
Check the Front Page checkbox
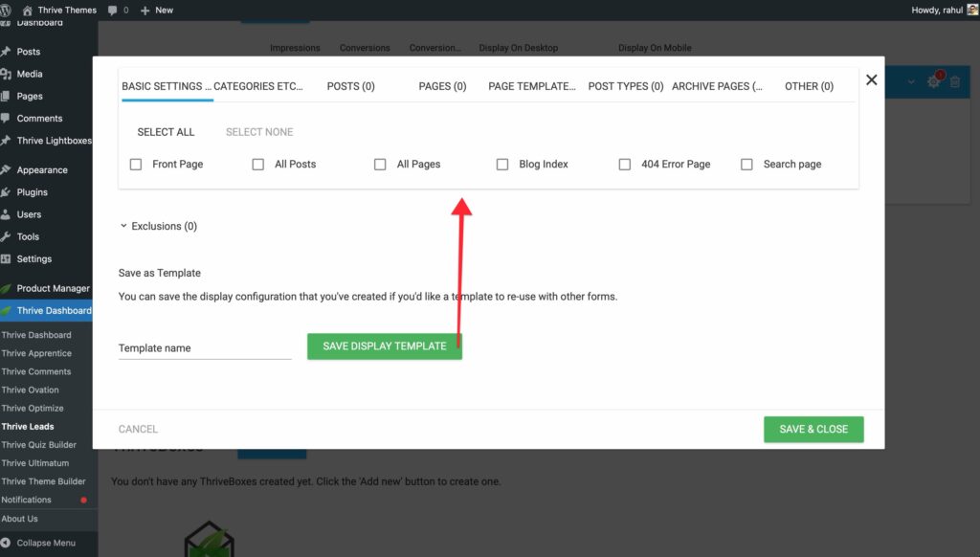click(136, 165)
